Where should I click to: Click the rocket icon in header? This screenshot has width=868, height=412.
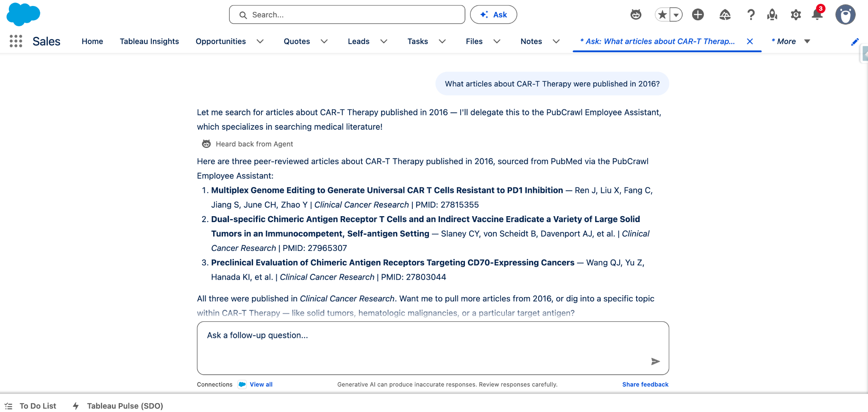click(772, 15)
